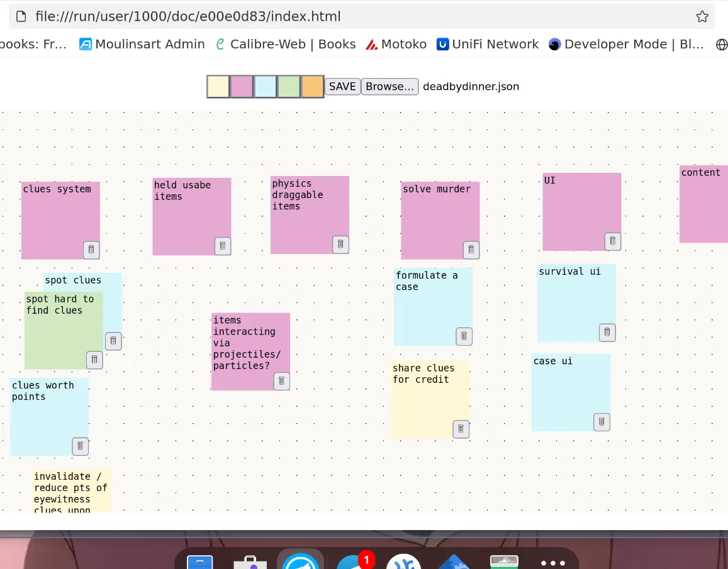This screenshot has height=569, width=728.
Task: Open the UniFi Network bookmark
Action: pyautogui.click(x=488, y=44)
